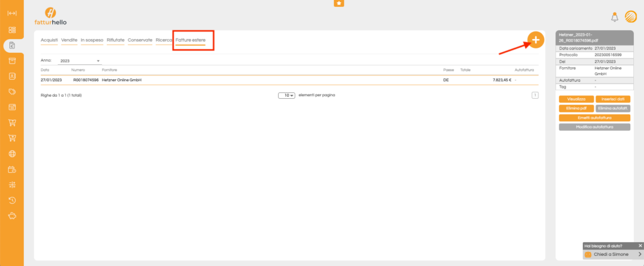
Task: Click the Visualizza button
Action: coord(576,99)
